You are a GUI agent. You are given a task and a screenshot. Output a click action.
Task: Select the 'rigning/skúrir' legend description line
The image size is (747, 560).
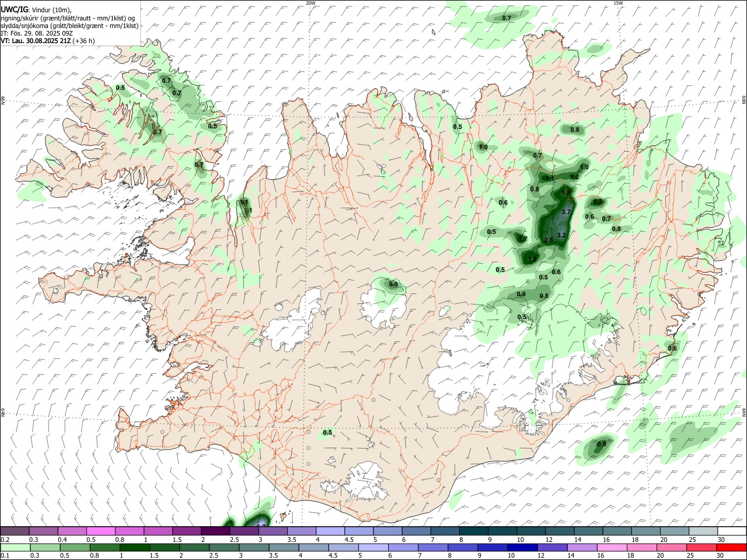68,18
